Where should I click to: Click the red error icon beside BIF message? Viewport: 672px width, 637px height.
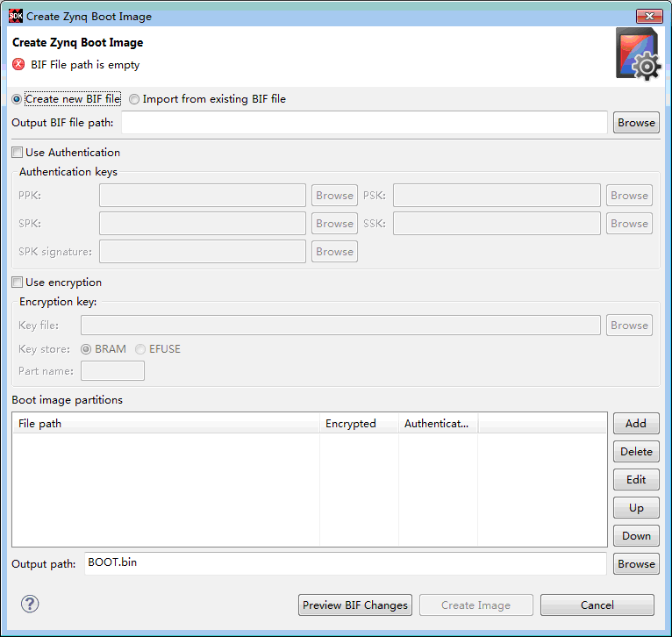pyautogui.click(x=18, y=64)
